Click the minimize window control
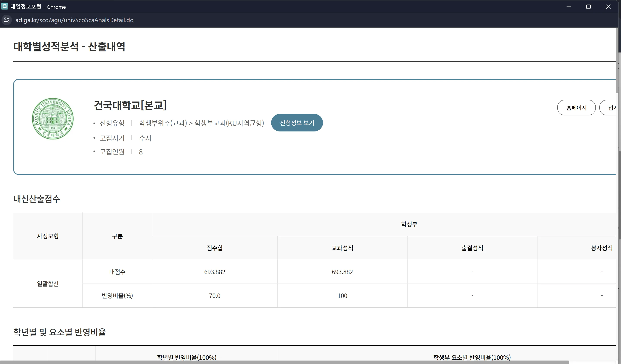Image resolution: width=621 pixels, height=364 pixels. 569,7
